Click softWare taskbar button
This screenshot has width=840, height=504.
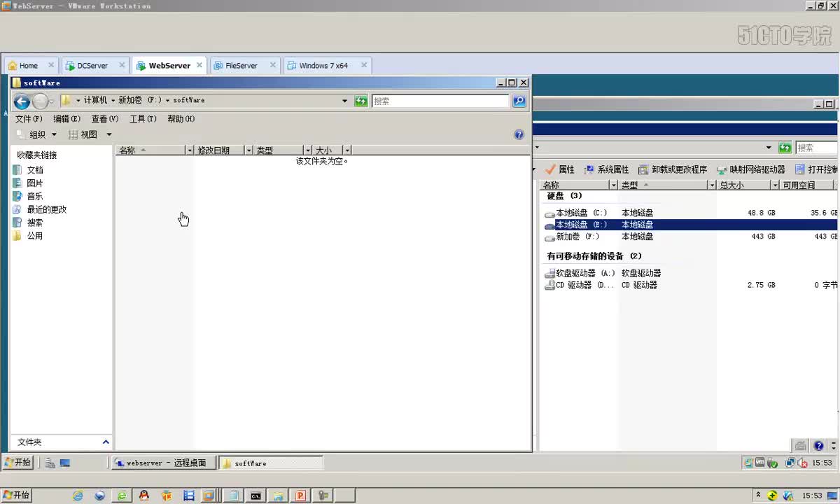[x=271, y=463]
